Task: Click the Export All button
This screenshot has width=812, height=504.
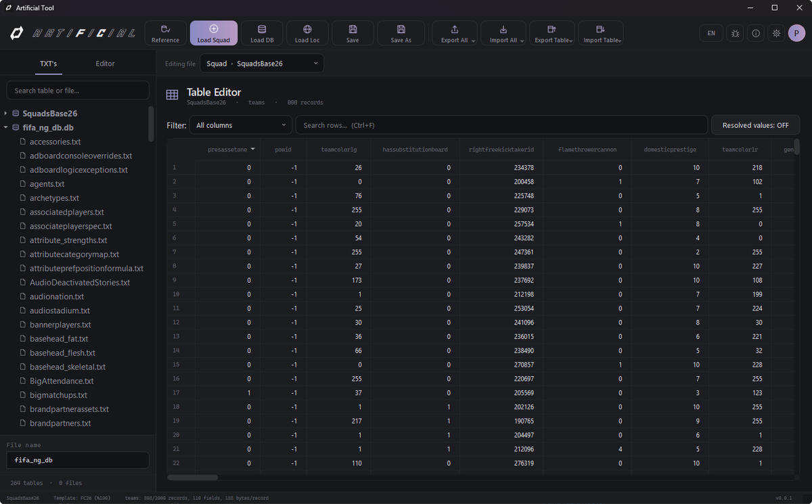Action: tap(454, 33)
